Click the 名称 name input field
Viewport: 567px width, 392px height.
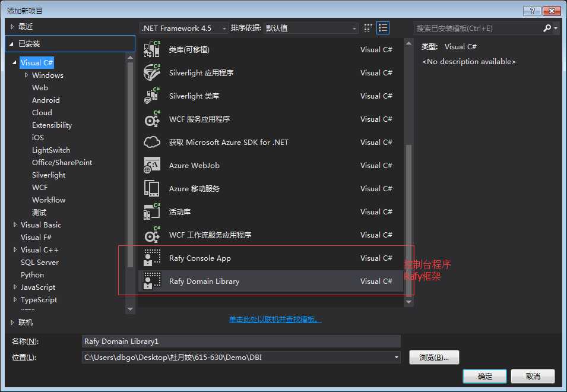241,342
